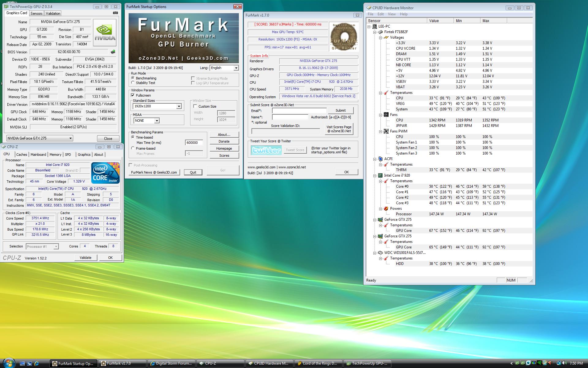Image resolution: width=588 pixels, height=368 pixels.
Task: Launch Internet Explorer from quick launch
Action: (37, 363)
